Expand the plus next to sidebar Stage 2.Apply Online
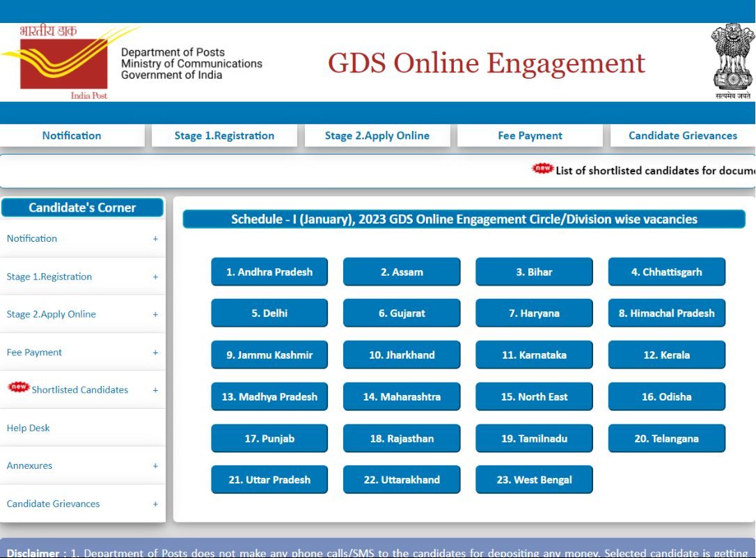Screen dimensions: 756x558 tap(155, 314)
